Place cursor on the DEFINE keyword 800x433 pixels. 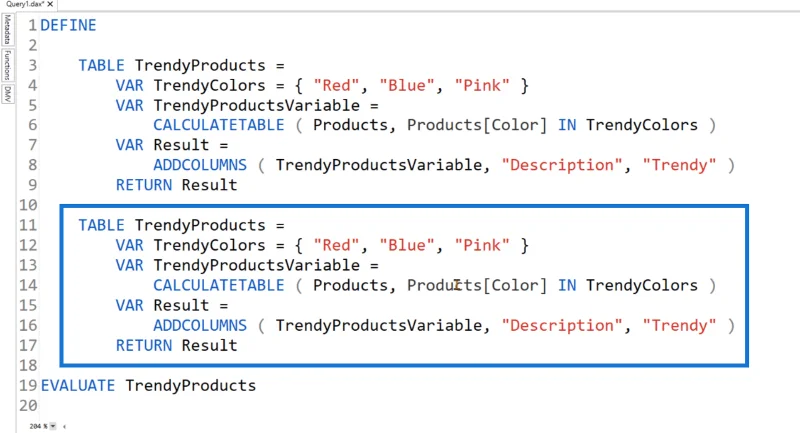click(68, 26)
